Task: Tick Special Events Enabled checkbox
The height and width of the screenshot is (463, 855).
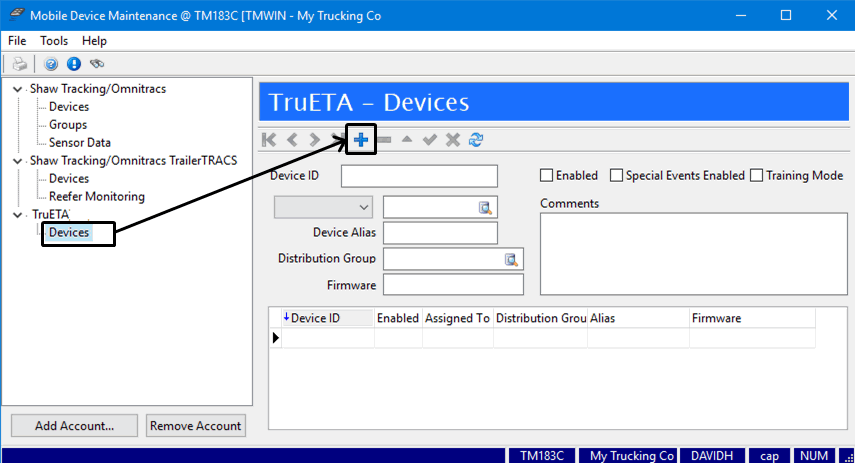Action: [x=616, y=176]
